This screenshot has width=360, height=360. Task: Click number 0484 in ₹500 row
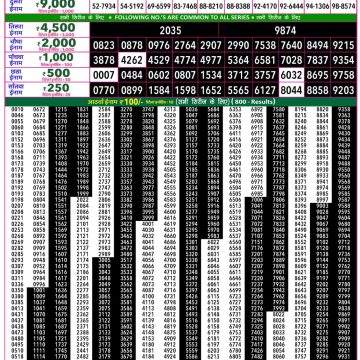tap(132, 75)
